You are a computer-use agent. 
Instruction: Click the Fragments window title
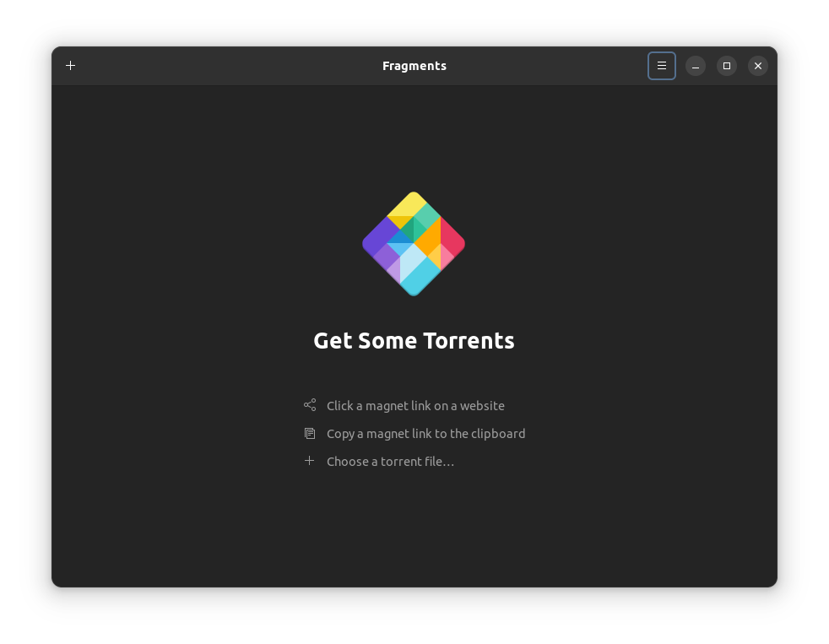414,66
